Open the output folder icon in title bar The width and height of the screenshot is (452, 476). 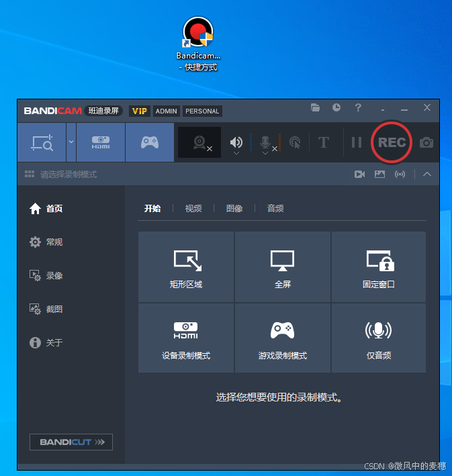[315, 107]
